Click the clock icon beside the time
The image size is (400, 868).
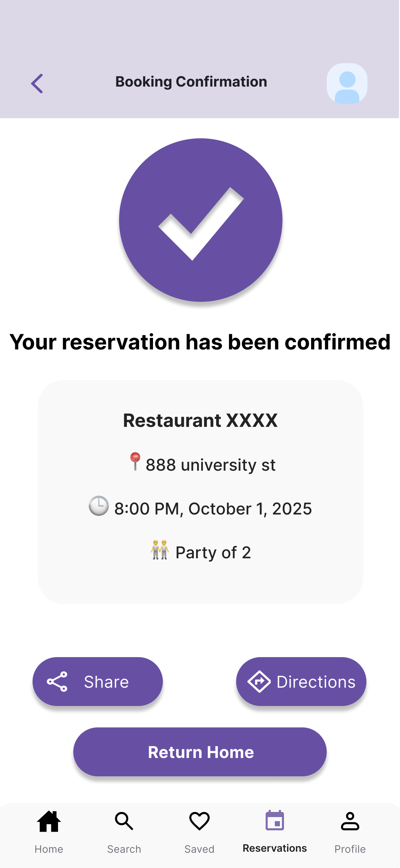99,506
